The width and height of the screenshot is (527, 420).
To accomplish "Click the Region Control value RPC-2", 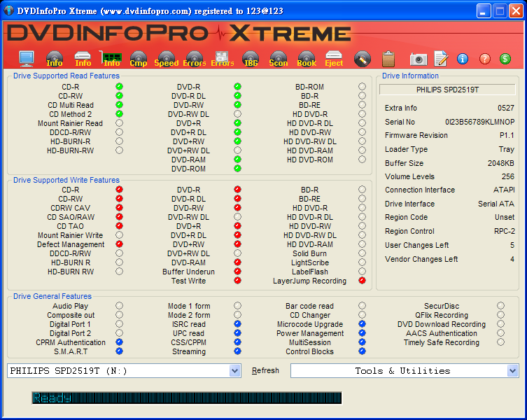I will click(504, 231).
